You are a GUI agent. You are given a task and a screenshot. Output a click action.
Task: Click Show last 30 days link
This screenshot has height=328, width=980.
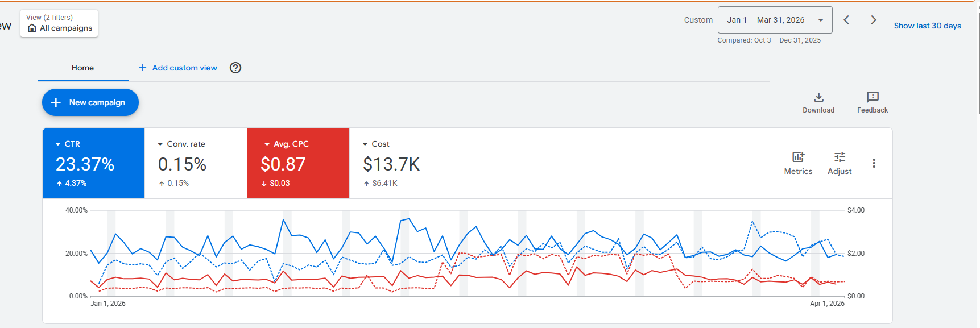[927, 26]
